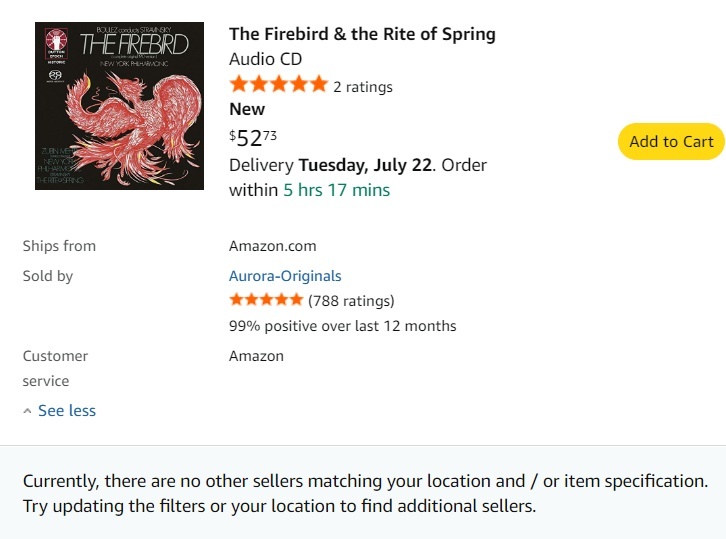Collapse seller details with See less
726x539 pixels.
67,410
